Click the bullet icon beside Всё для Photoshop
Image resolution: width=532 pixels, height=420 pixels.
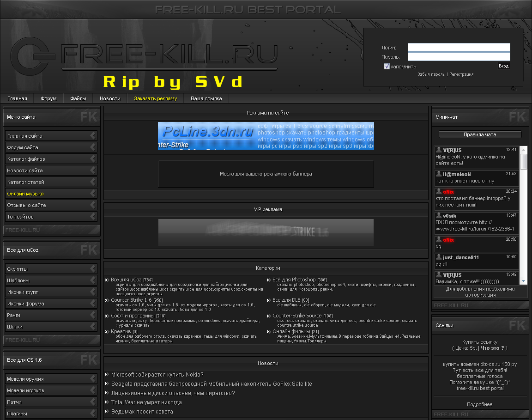(x=269, y=280)
